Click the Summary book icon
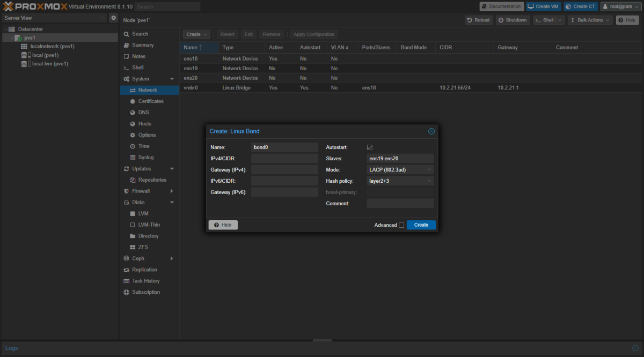The image size is (644, 357). [127, 46]
